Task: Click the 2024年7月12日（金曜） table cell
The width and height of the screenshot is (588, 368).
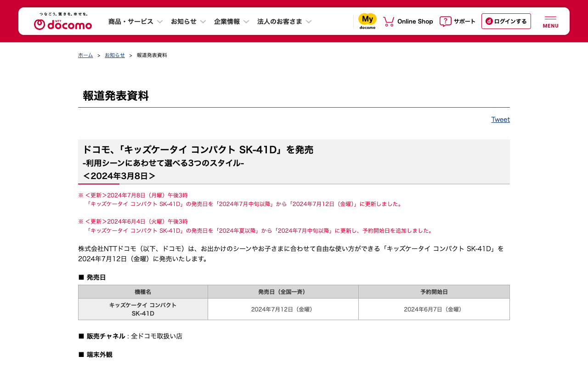Action: tap(283, 309)
